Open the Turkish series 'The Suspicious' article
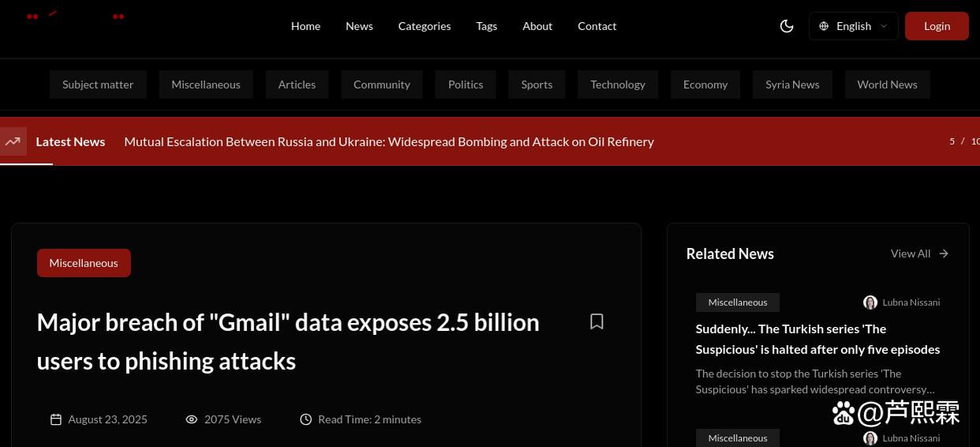The height and width of the screenshot is (447, 980). tap(817, 339)
